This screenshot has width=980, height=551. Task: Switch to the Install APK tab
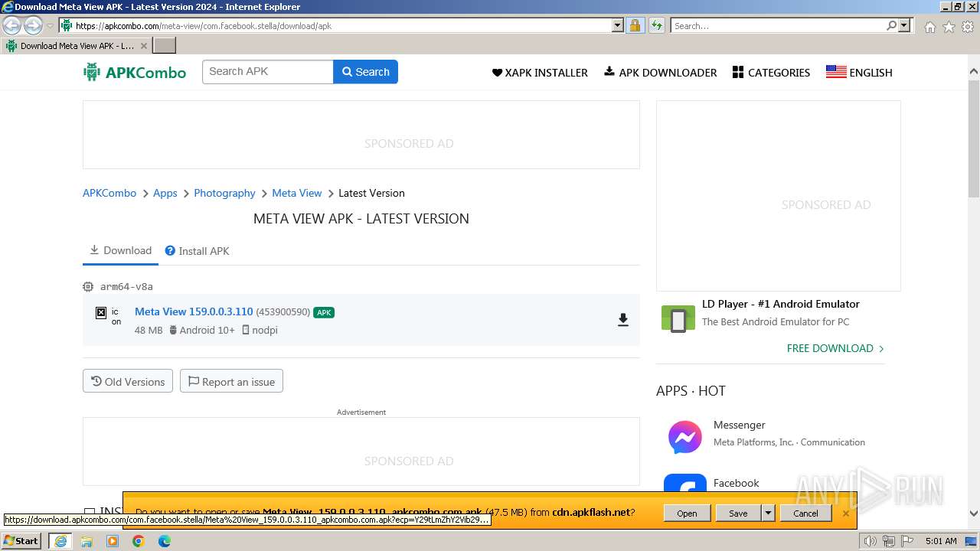[x=198, y=251]
